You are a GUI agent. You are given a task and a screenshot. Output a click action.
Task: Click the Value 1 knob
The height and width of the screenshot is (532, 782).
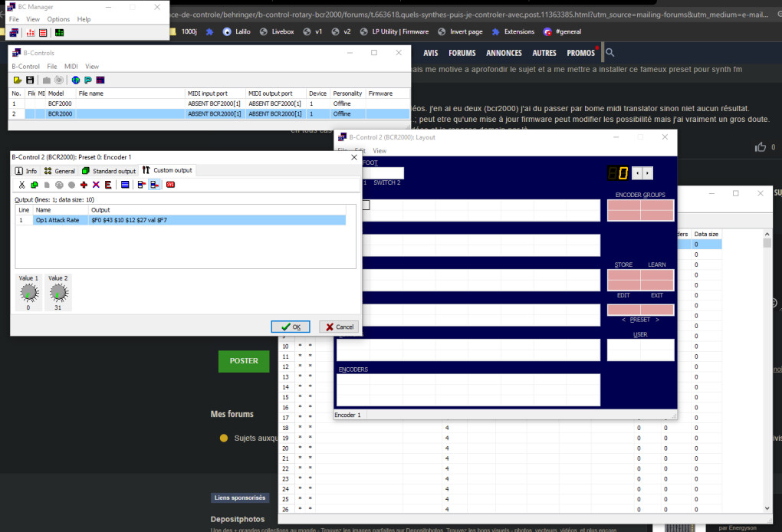29,293
